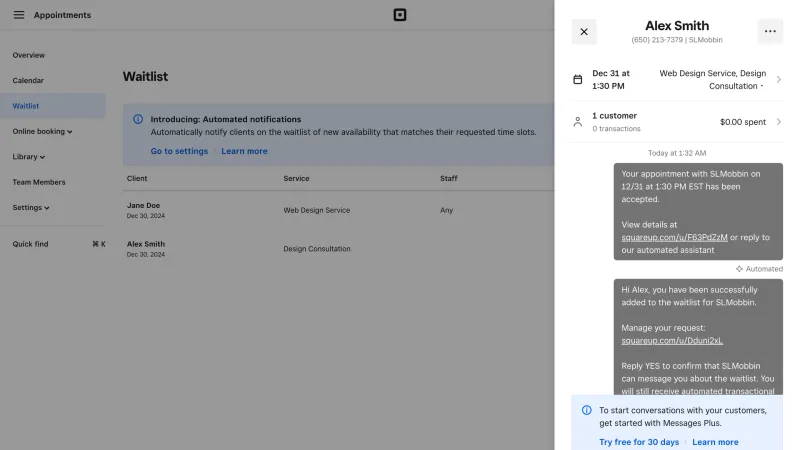Click Design Consultation service cell
This screenshot has height=450, width=800.
(x=317, y=249)
